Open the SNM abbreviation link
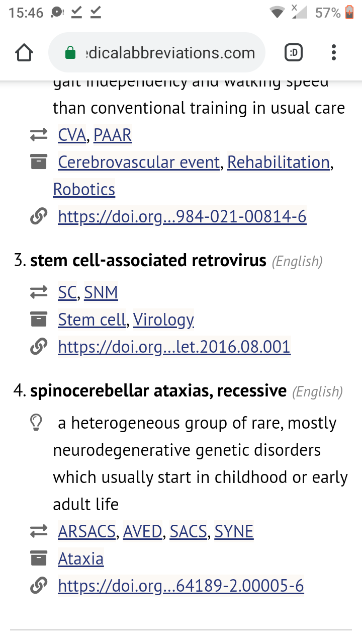This screenshot has height=644, width=362. click(101, 292)
